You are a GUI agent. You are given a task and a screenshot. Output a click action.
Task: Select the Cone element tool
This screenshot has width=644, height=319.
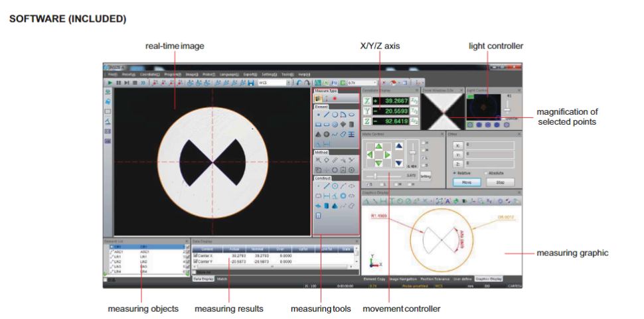click(x=318, y=134)
